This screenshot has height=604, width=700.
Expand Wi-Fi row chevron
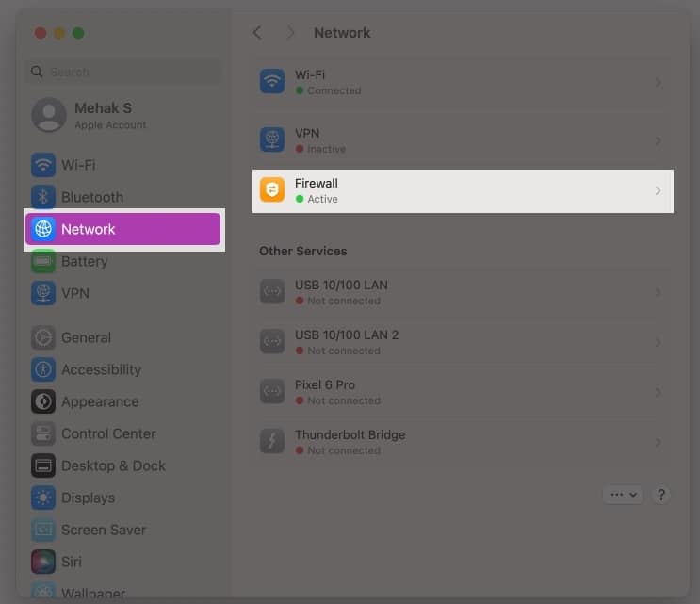coord(658,82)
